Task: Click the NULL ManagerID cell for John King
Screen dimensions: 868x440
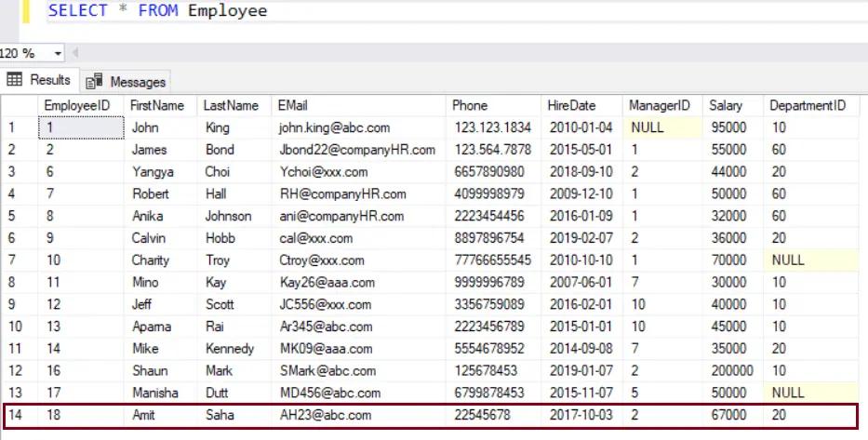Action: click(x=648, y=127)
